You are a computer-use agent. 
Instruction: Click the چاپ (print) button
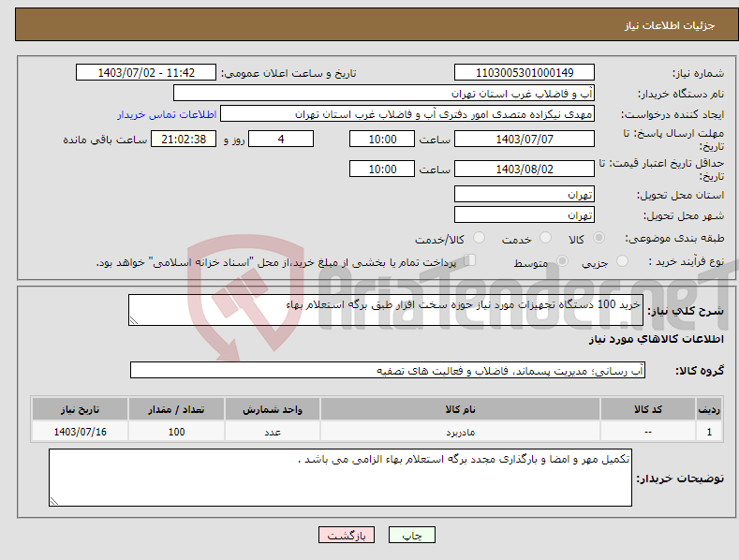411,535
